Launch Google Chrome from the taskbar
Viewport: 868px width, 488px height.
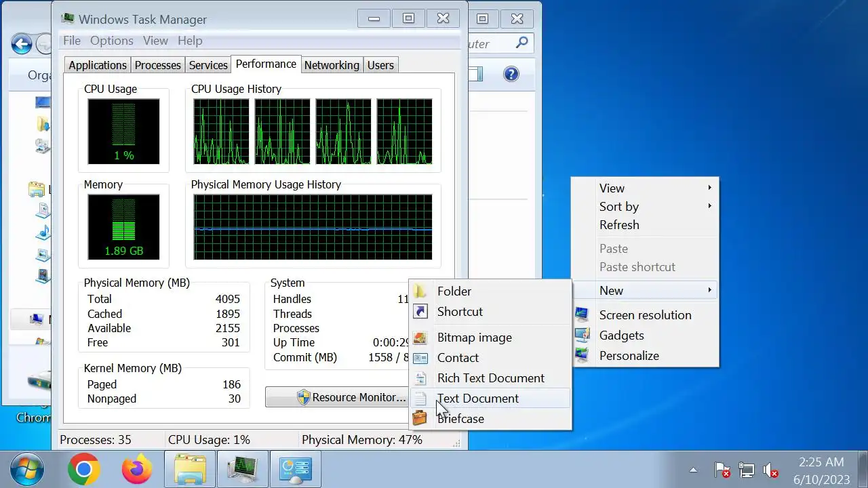tap(83, 469)
